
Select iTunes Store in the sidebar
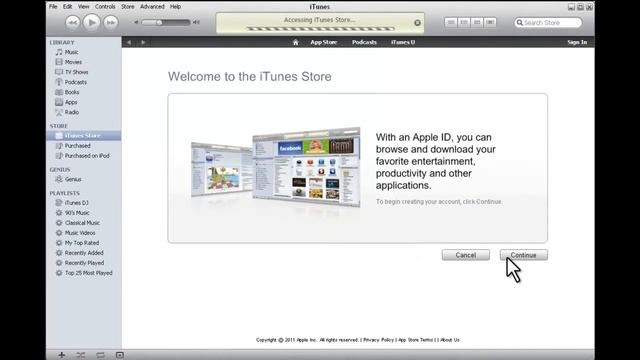click(x=84, y=136)
